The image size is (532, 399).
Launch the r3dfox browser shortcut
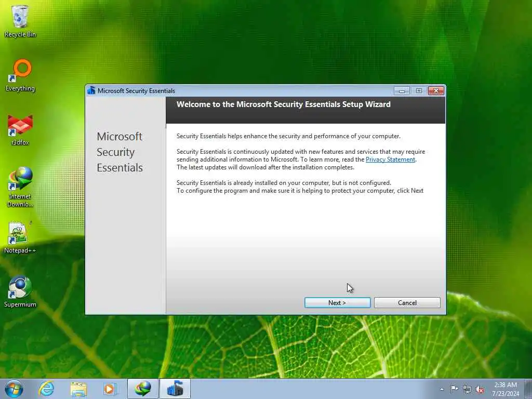coord(20,130)
